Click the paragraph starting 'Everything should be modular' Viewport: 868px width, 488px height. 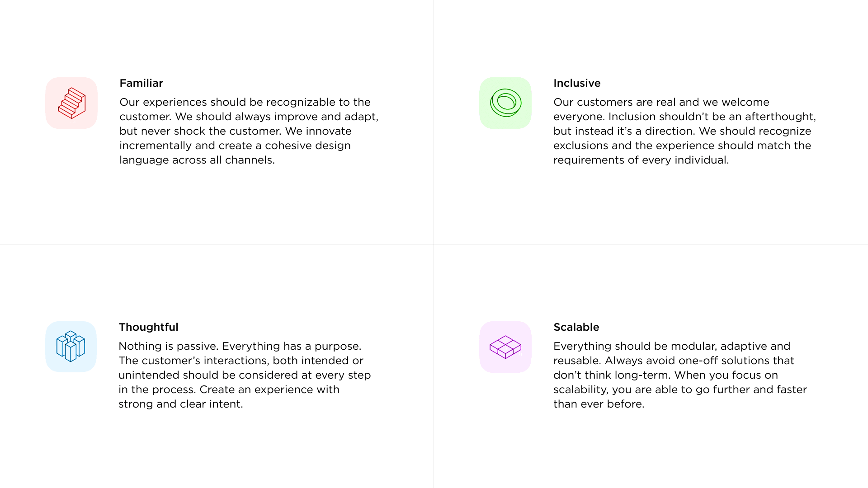tap(680, 375)
